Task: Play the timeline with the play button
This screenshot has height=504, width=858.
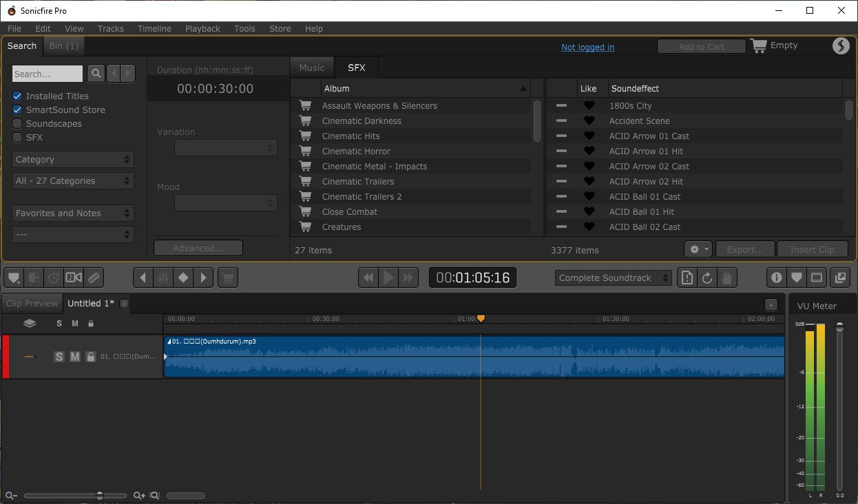Action: coord(388,277)
